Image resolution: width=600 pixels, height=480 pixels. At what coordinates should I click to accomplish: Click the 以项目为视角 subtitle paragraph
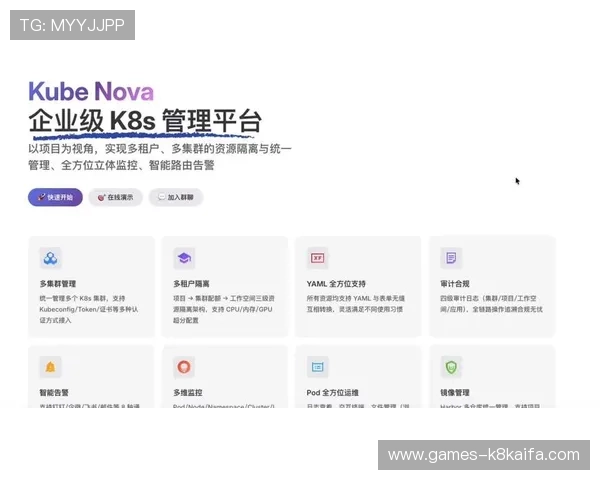pyautogui.click(x=160, y=157)
